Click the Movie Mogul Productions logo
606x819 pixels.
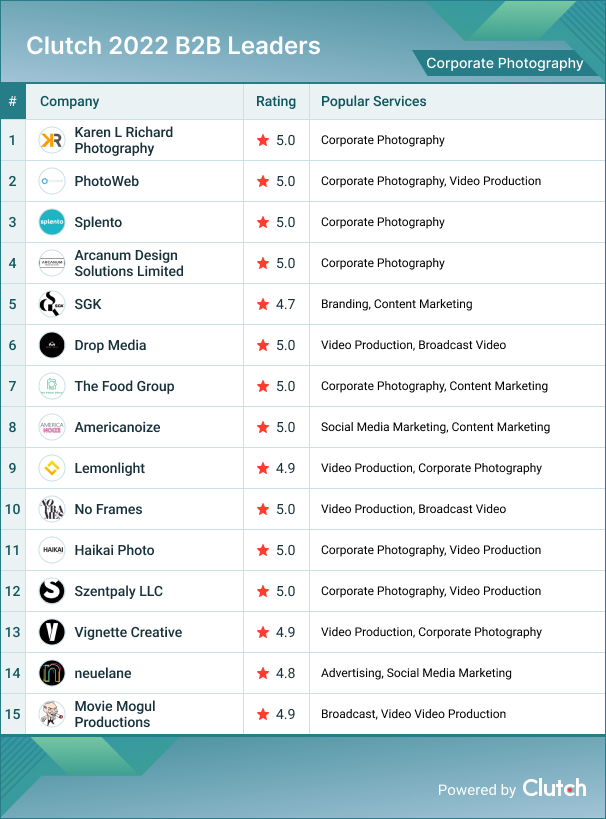point(51,714)
